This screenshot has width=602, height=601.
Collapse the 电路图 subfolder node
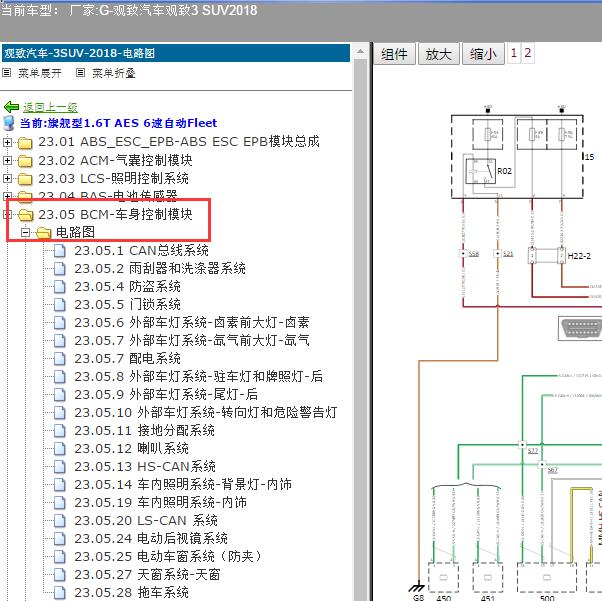tap(25, 232)
